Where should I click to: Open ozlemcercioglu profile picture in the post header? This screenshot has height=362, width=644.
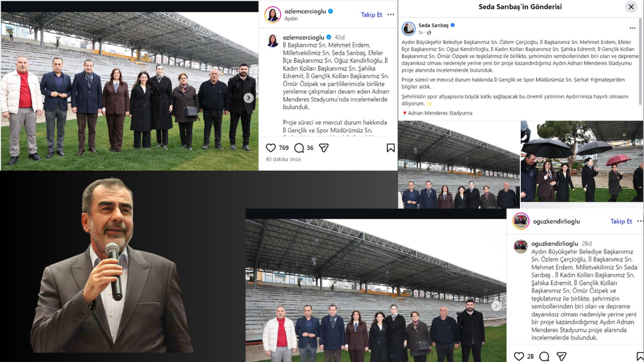coord(273,15)
